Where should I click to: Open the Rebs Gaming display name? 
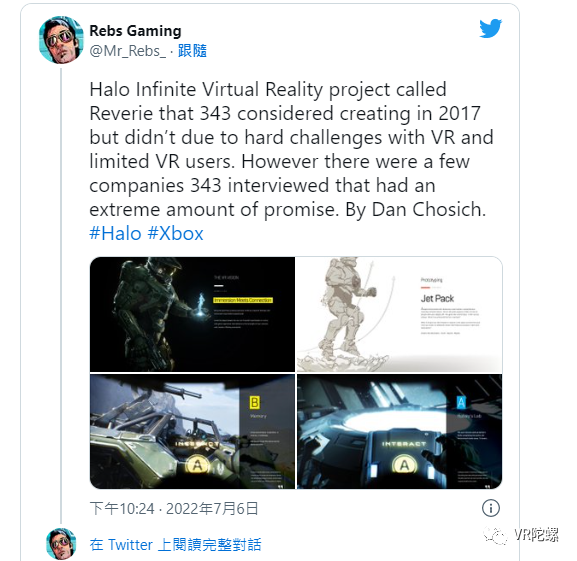coord(135,31)
